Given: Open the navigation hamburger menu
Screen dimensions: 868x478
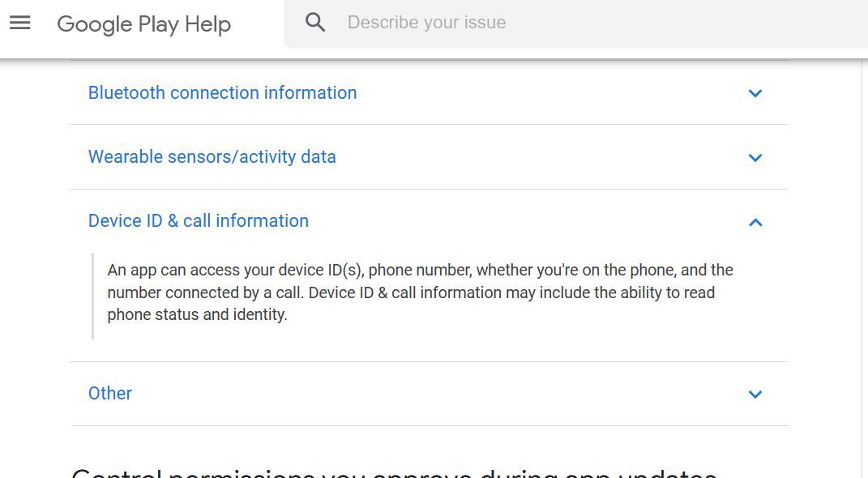Looking at the screenshot, I should coord(19,23).
